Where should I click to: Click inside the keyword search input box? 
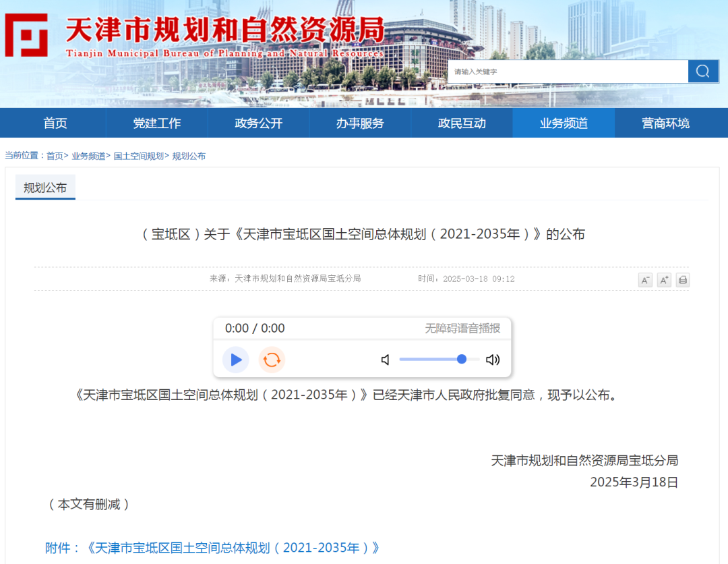pyautogui.click(x=566, y=71)
